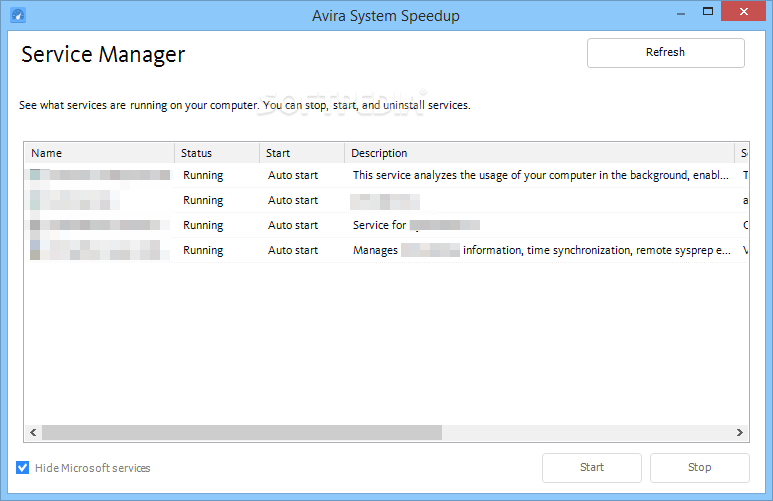Select the row described 'Service for'
This screenshot has height=501, width=773.
(x=386, y=225)
